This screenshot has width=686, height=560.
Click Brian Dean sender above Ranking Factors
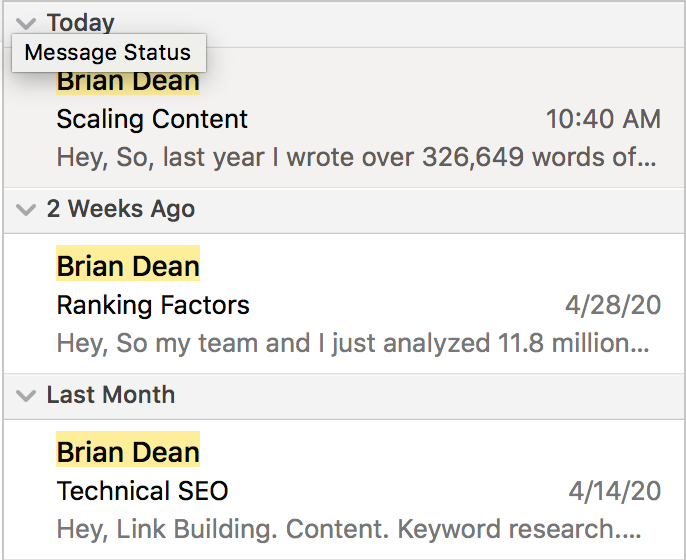(128, 266)
